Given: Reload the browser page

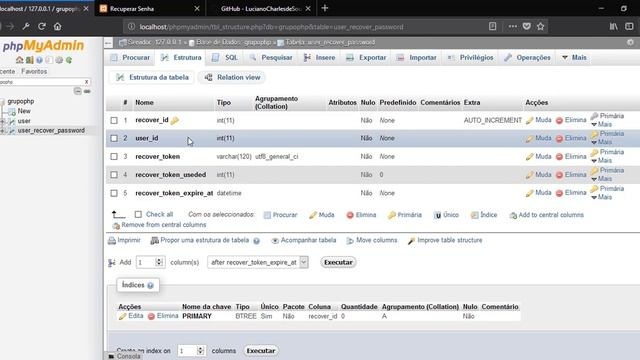Looking at the screenshot, I should pyautogui.click(x=42, y=27).
